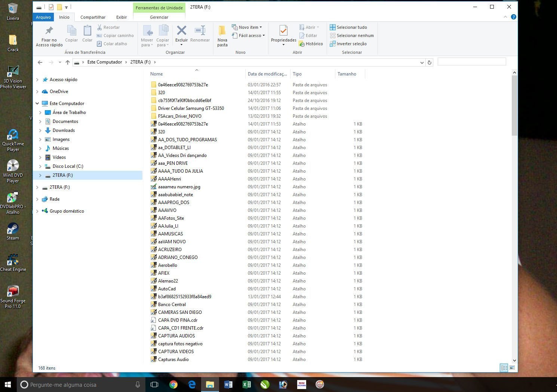The width and height of the screenshot is (557, 392).
Task: Open Novo item dropdown
Action: tap(247, 27)
